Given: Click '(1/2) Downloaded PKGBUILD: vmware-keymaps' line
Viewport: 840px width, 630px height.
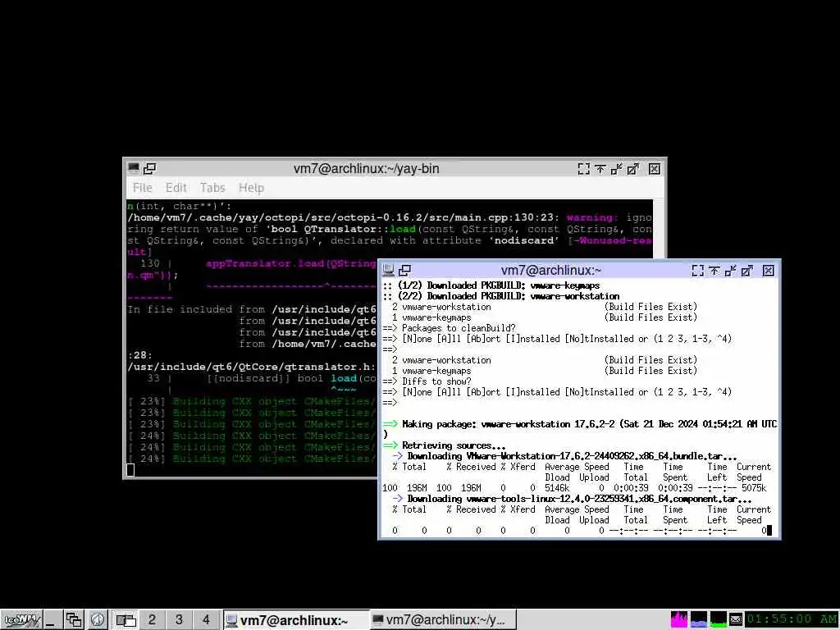Looking at the screenshot, I should tap(491, 285).
